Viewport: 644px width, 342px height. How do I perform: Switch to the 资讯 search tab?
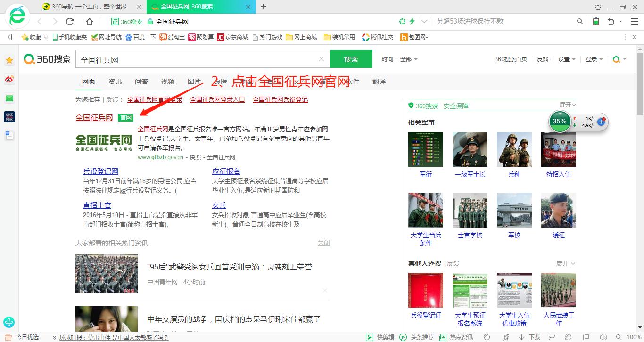[x=115, y=81]
